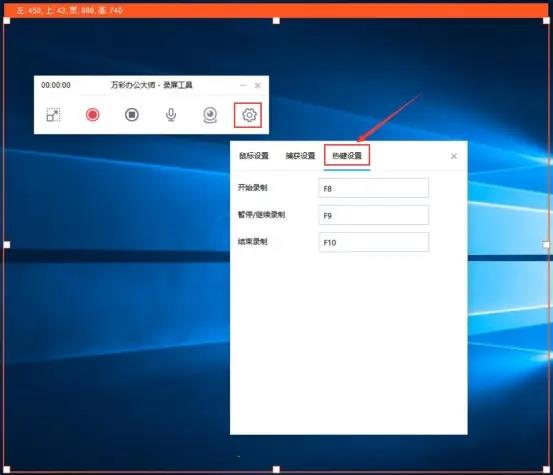Click the orange capture-size info bar
The height and width of the screenshot is (475, 553).
click(276, 10)
